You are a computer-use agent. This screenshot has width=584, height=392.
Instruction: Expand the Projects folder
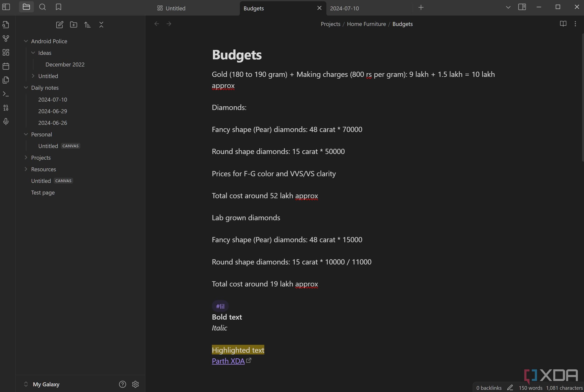click(x=26, y=157)
